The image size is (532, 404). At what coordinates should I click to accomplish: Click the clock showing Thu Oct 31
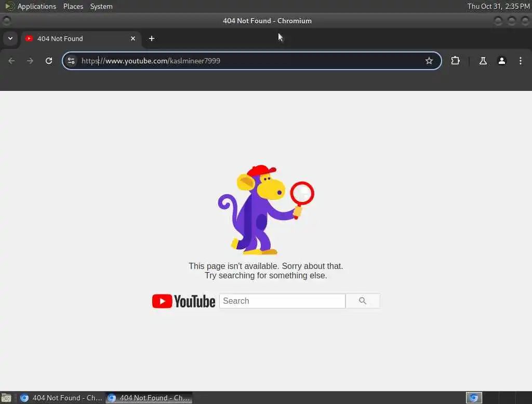(x=498, y=6)
